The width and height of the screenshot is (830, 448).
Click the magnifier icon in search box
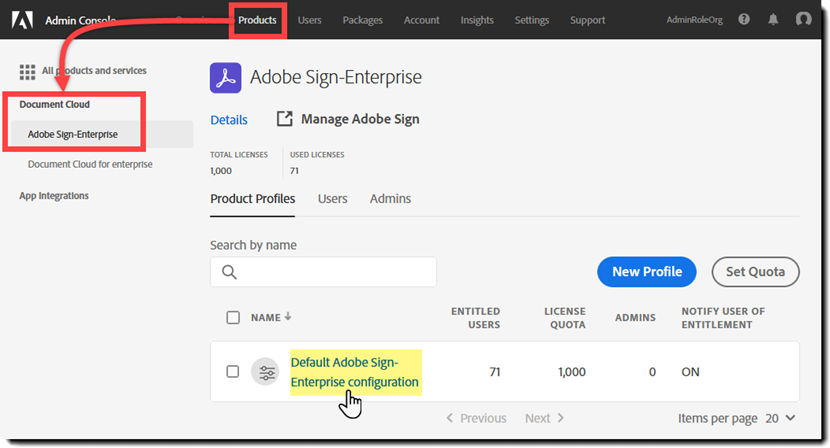point(229,272)
